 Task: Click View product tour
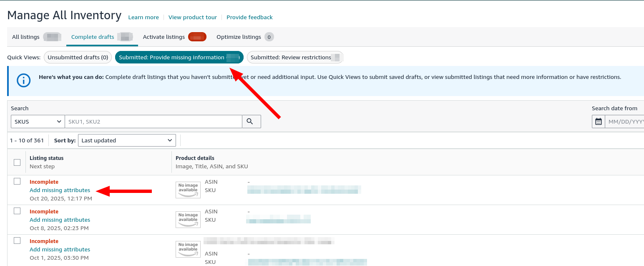(193, 17)
